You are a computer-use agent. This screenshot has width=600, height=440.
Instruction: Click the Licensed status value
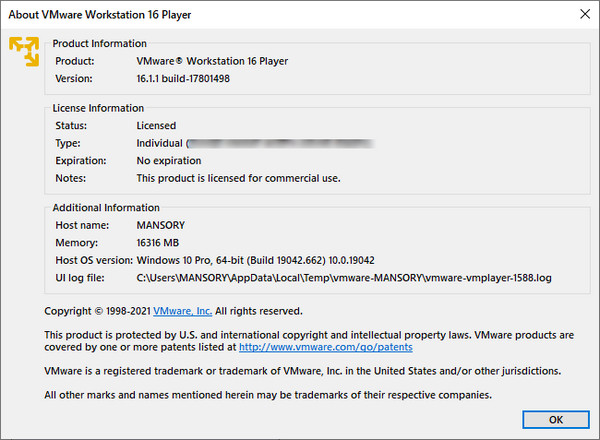156,126
